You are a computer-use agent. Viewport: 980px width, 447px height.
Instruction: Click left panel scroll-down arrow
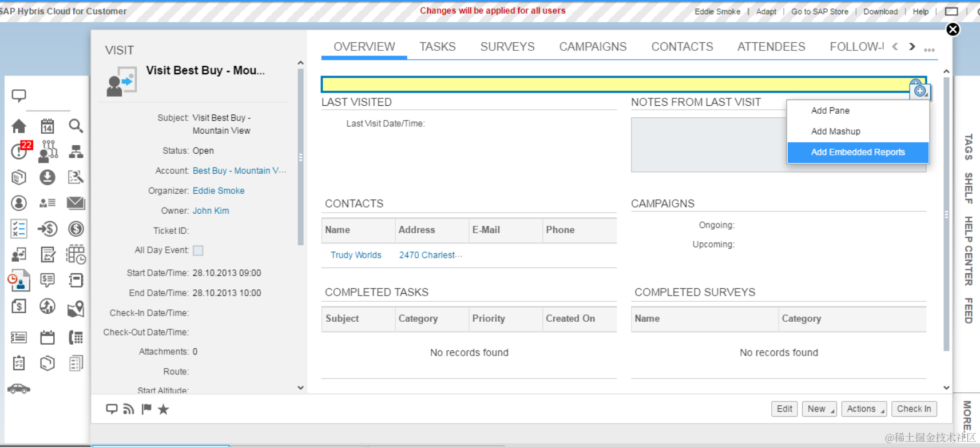(300, 388)
